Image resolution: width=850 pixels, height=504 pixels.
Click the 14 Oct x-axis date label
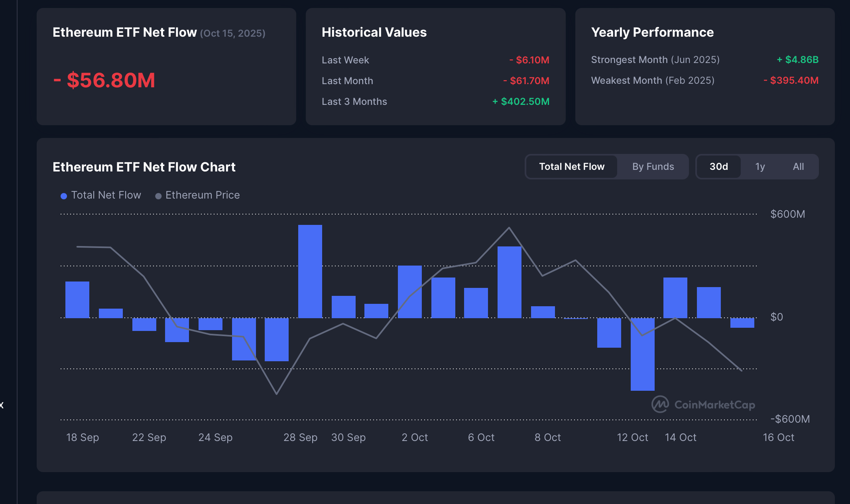tap(680, 437)
